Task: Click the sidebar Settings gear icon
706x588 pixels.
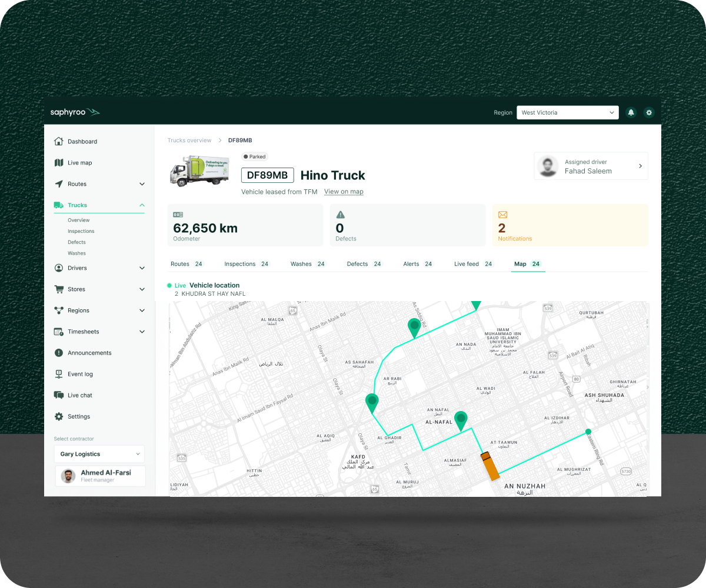Action: [x=58, y=416]
